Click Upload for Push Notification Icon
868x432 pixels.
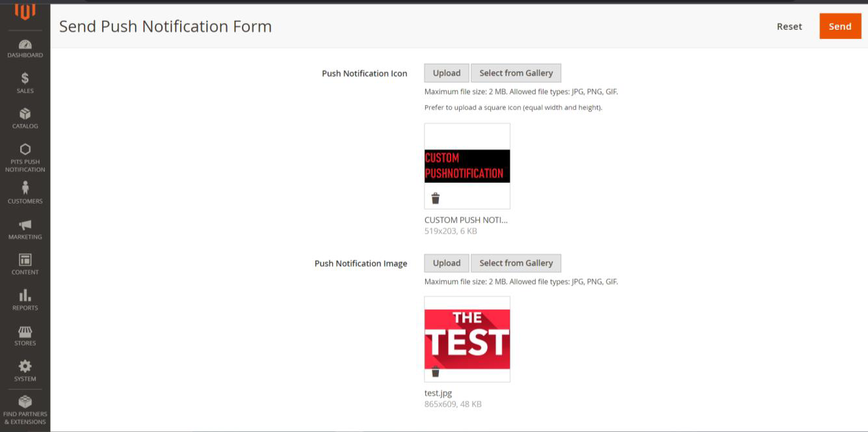pos(447,73)
